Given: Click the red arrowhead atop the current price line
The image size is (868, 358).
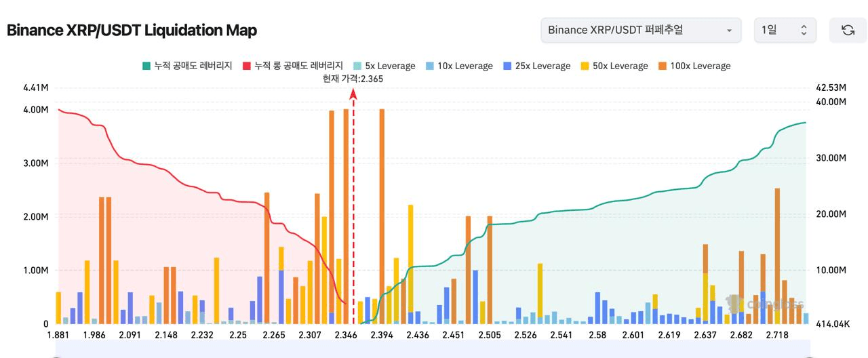Looking at the screenshot, I should 353,95.
